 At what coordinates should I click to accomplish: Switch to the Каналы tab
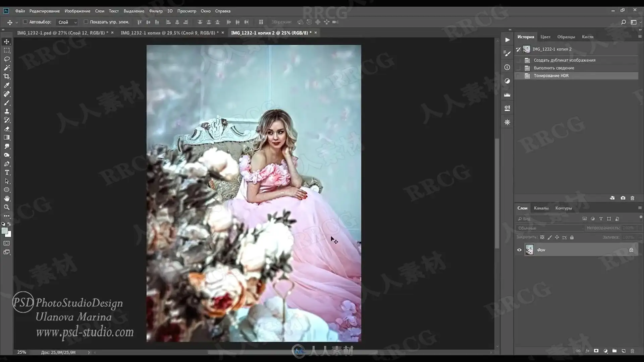click(541, 208)
